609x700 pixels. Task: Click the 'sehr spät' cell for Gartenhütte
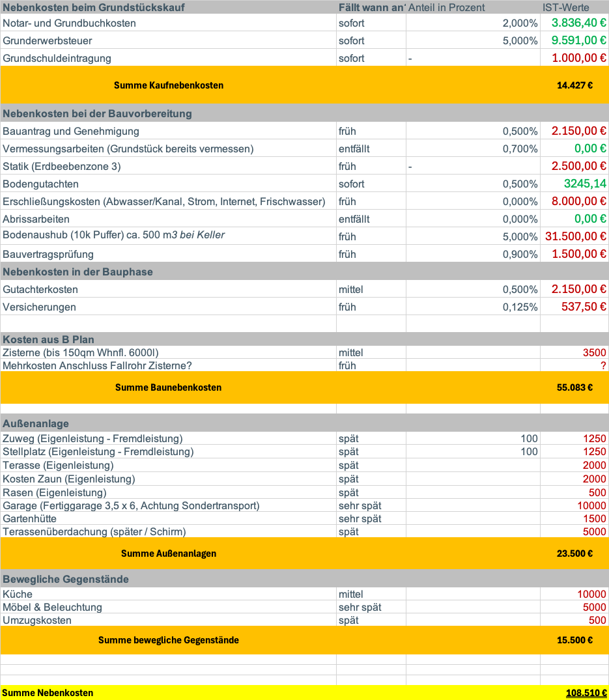(360, 518)
